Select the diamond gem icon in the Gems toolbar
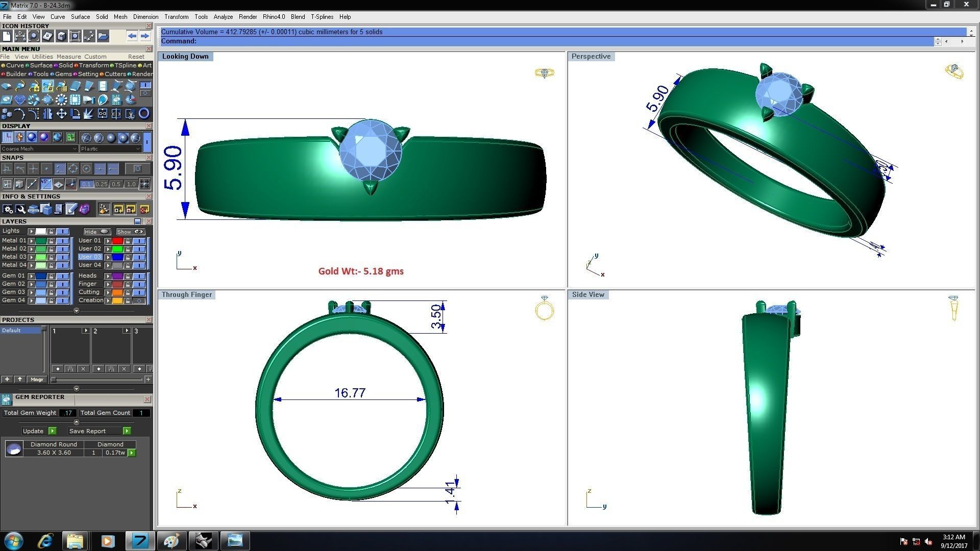Image resolution: width=980 pixels, height=551 pixels. (x=20, y=99)
